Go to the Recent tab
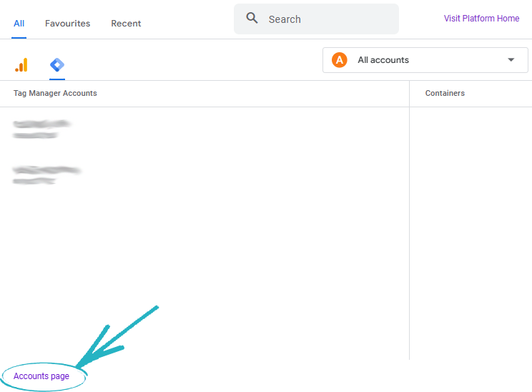Viewport: 532px width, 392px height. click(x=126, y=24)
